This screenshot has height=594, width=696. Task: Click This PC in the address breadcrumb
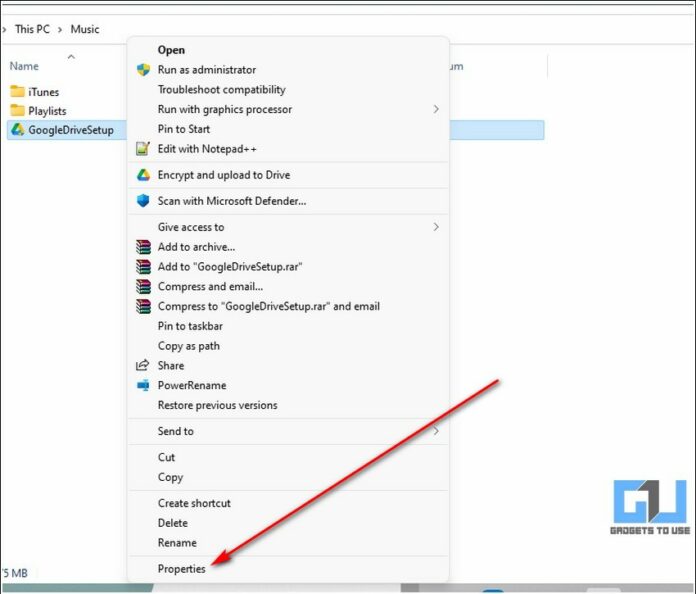[32, 29]
